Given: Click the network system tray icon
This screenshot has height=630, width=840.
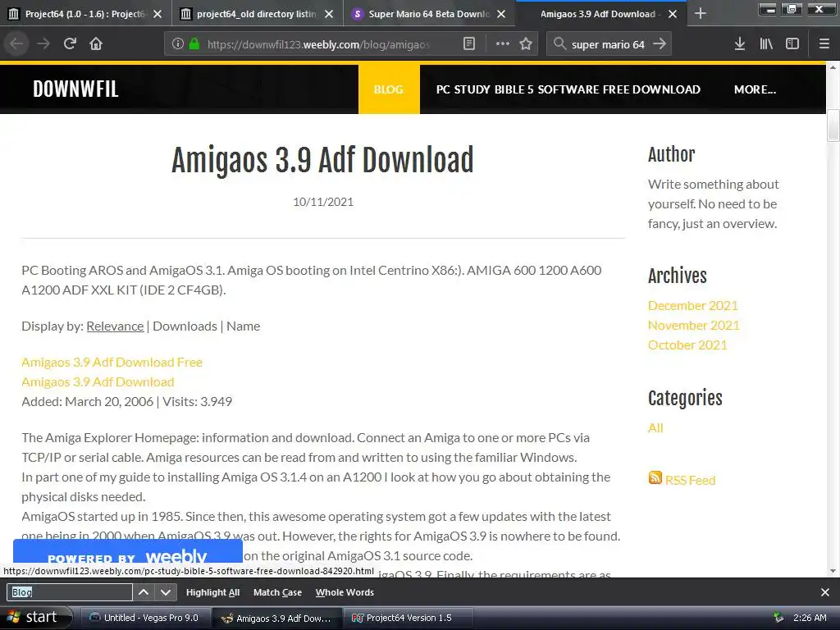Looking at the screenshot, I should [778, 618].
